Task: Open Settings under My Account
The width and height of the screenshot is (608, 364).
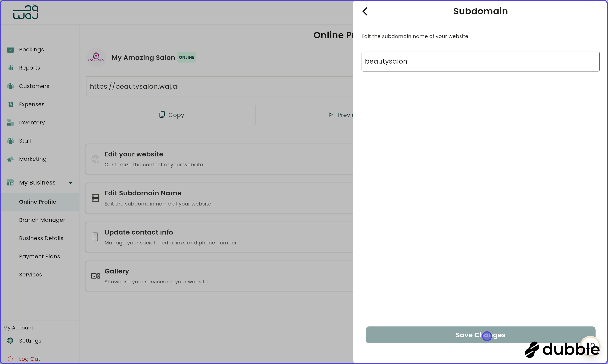Action: tap(30, 341)
